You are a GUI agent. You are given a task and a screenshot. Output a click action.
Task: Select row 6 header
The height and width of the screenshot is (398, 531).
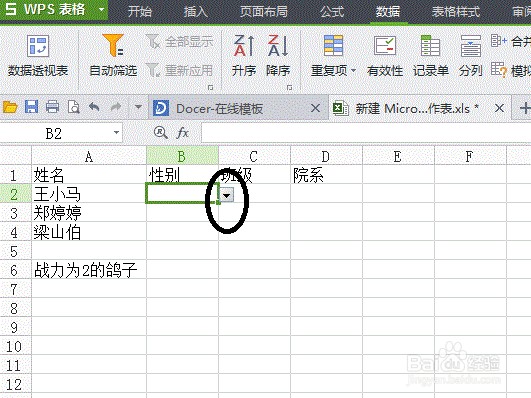tap(16, 270)
